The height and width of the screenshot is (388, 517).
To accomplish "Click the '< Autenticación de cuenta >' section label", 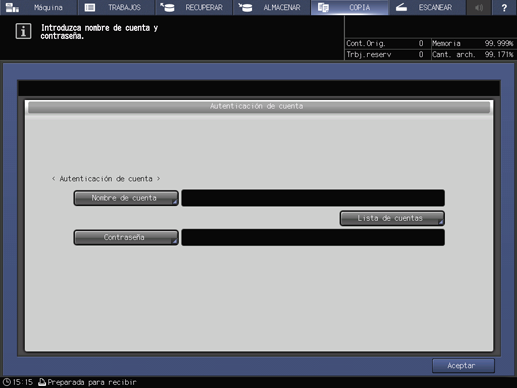I will (x=106, y=179).
